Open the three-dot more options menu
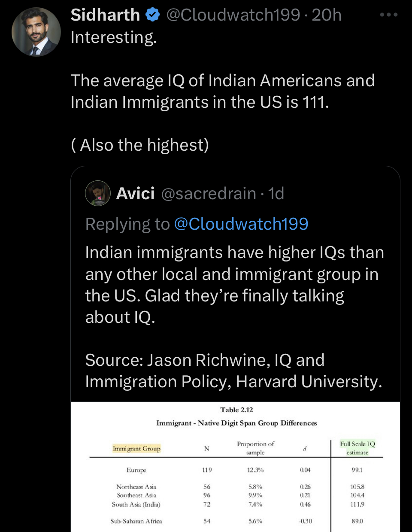The height and width of the screenshot is (532, 412). pyautogui.click(x=389, y=15)
